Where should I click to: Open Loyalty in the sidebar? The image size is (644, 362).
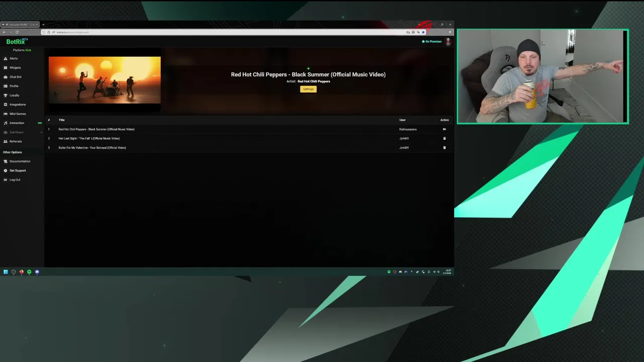tap(12, 95)
